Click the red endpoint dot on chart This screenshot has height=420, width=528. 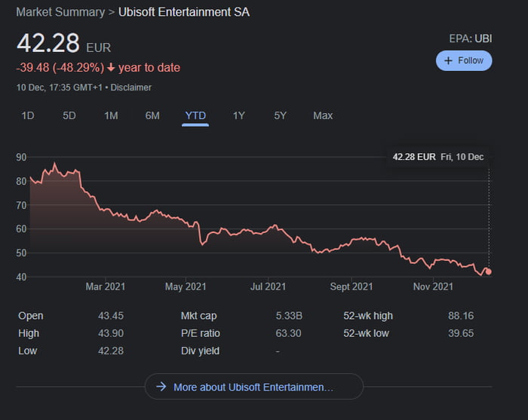click(489, 271)
